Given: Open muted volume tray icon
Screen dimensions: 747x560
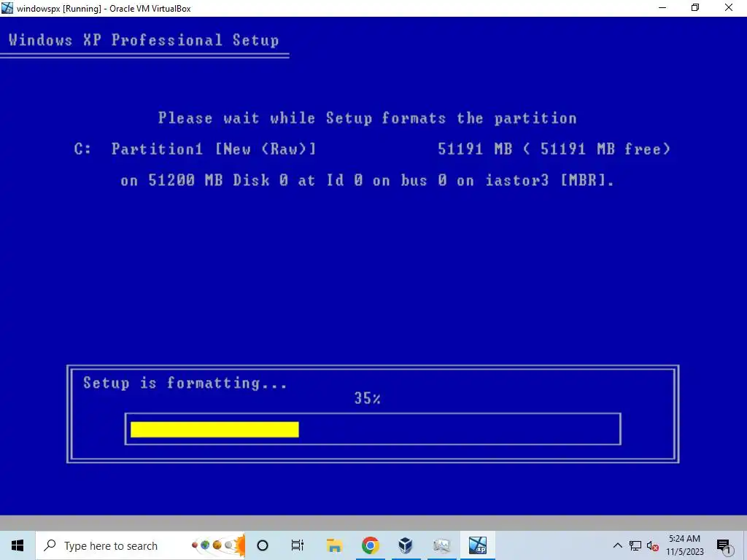Looking at the screenshot, I should click(653, 545).
